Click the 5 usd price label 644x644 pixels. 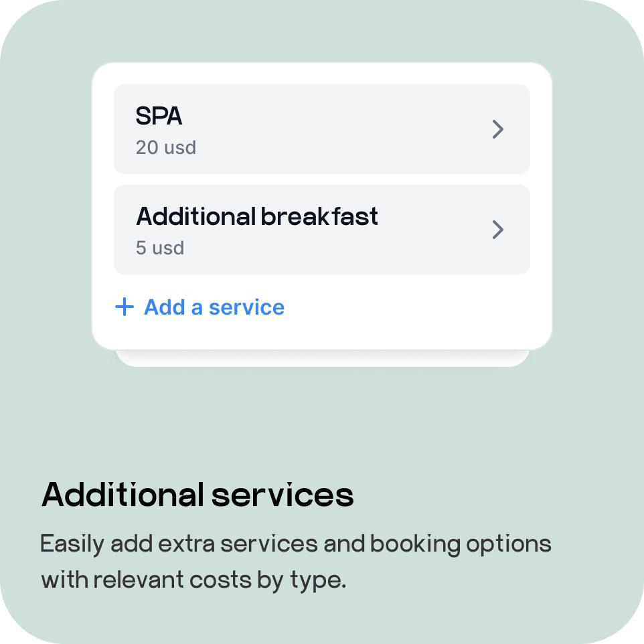point(160,248)
